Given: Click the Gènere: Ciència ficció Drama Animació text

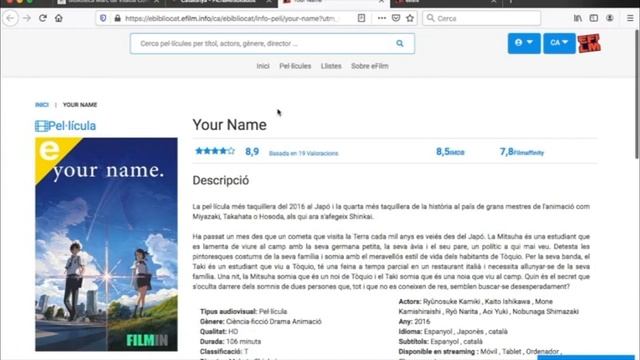Looking at the screenshot, I should tap(260, 322).
